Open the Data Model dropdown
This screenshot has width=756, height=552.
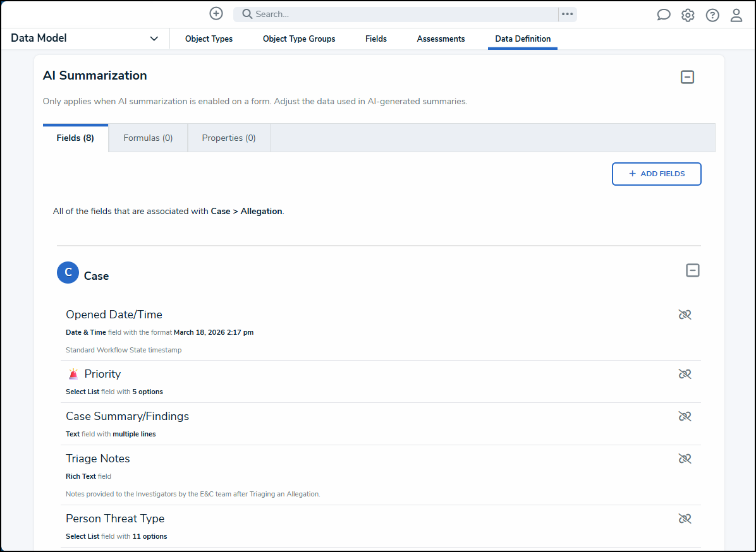(84, 38)
